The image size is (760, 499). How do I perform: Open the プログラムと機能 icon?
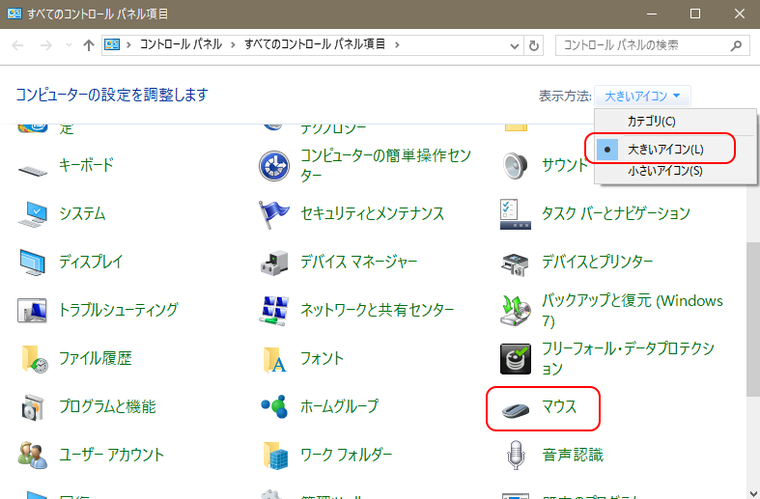click(x=32, y=407)
